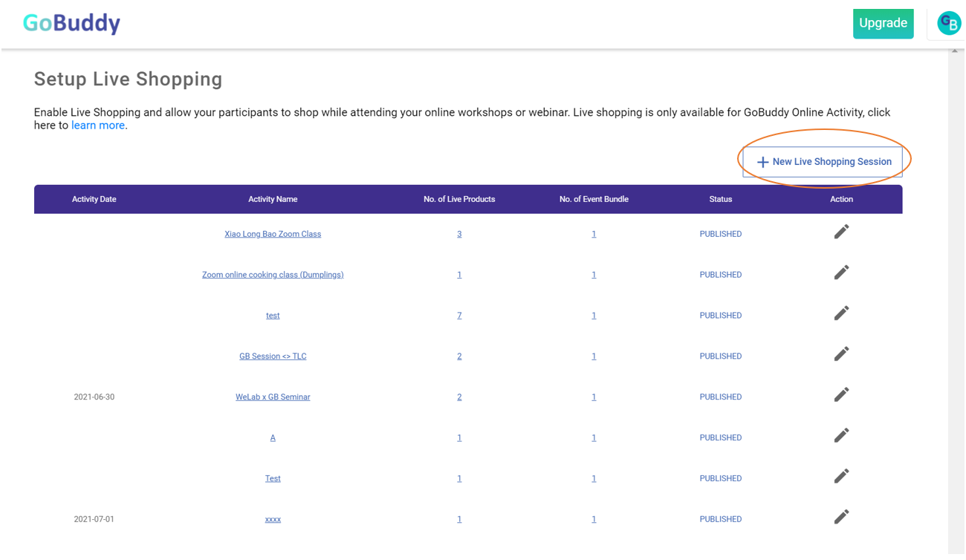The width and height of the screenshot is (966, 560).
Task: Click the pencil icon for the lowercase test row
Action: coord(841,313)
